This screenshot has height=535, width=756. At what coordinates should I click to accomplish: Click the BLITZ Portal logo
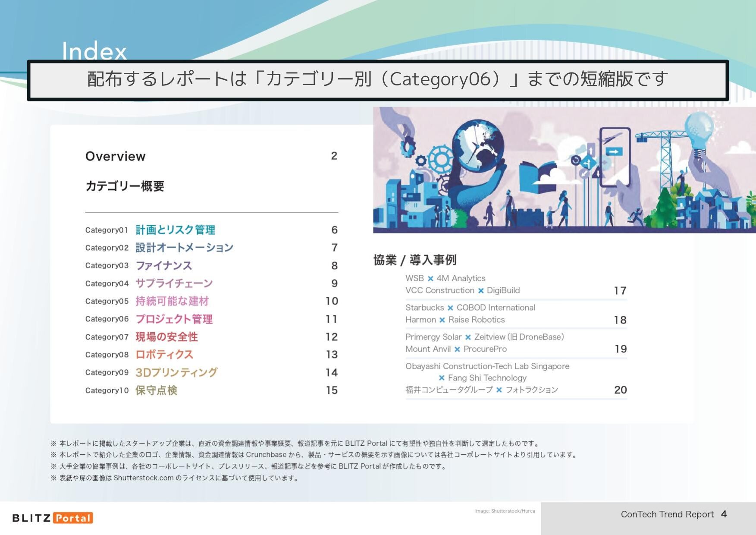click(x=53, y=518)
